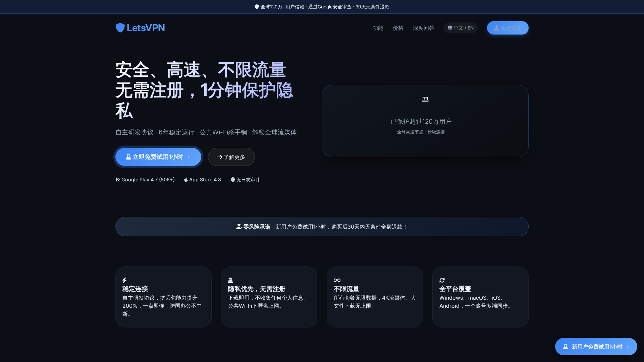Click the 零风险承诺 bold text
644x362 pixels.
click(x=257, y=227)
